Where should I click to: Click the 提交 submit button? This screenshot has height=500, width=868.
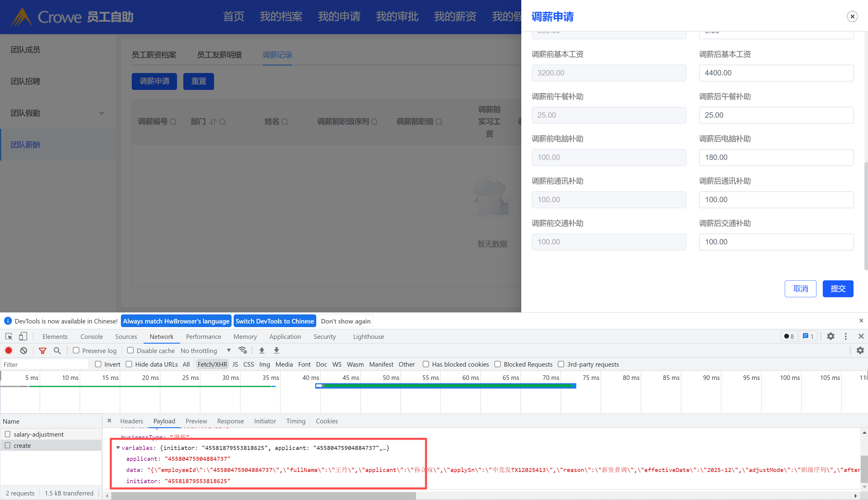coord(838,288)
